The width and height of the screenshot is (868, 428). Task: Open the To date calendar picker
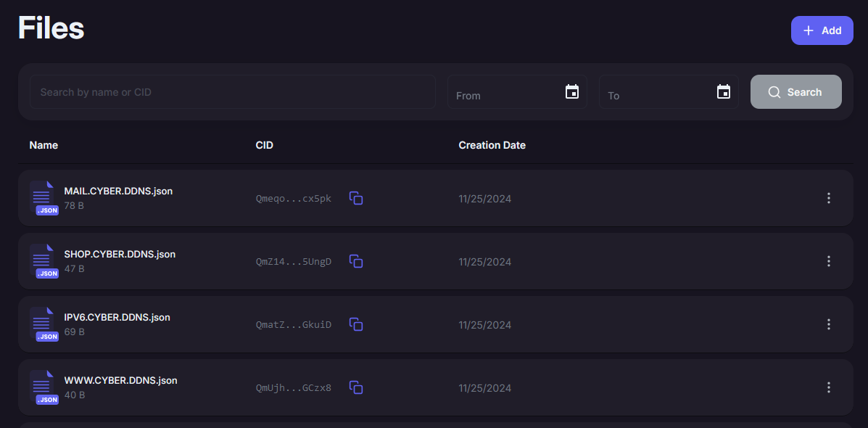pos(723,92)
